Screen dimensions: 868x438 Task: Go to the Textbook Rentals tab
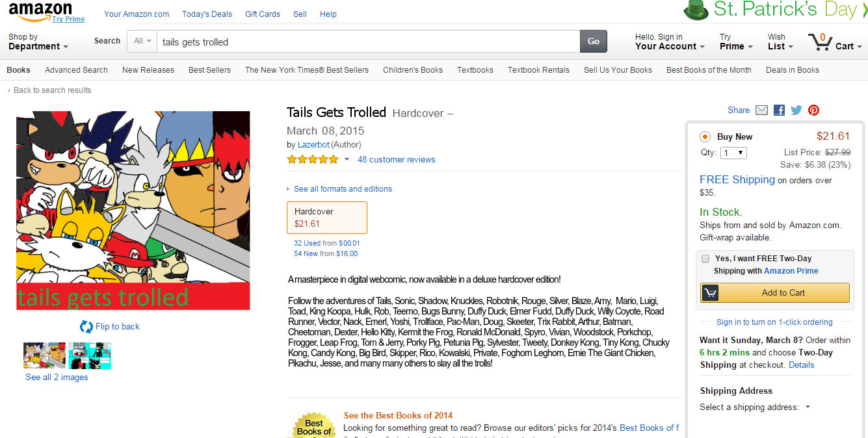538,70
